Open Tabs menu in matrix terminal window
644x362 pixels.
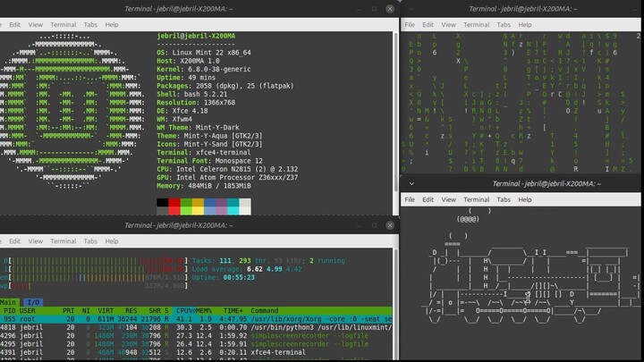(504, 25)
